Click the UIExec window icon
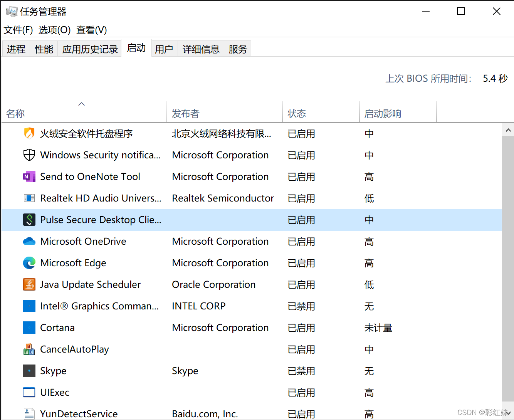This screenshot has height=420, width=514. pyautogui.click(x=29, y=392)
